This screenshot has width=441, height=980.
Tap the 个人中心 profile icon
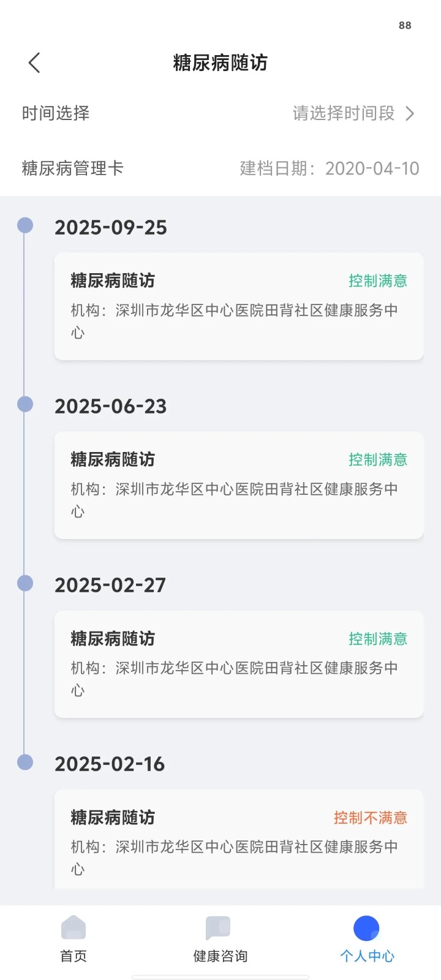[x=366, y=928]
